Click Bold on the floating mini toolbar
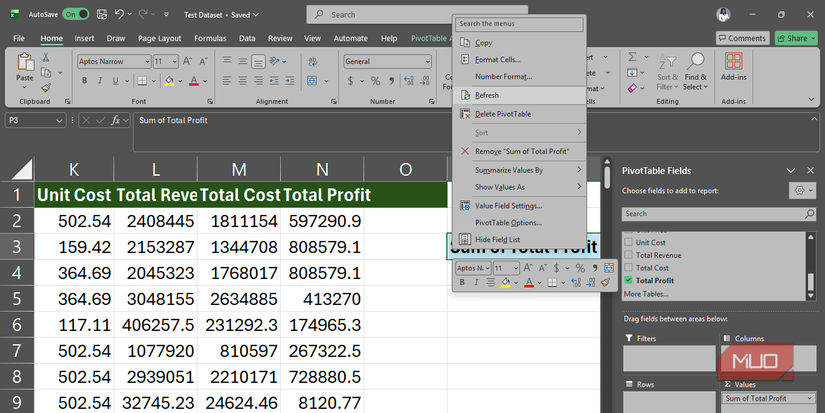Viewport: 825px width, 413px height. (x=462, y=283)
